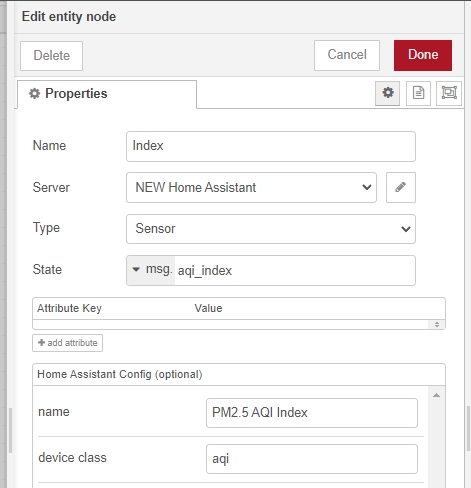Click the Name input field
Viewport: 471px width, 488px height.
(x=271, y=146)
